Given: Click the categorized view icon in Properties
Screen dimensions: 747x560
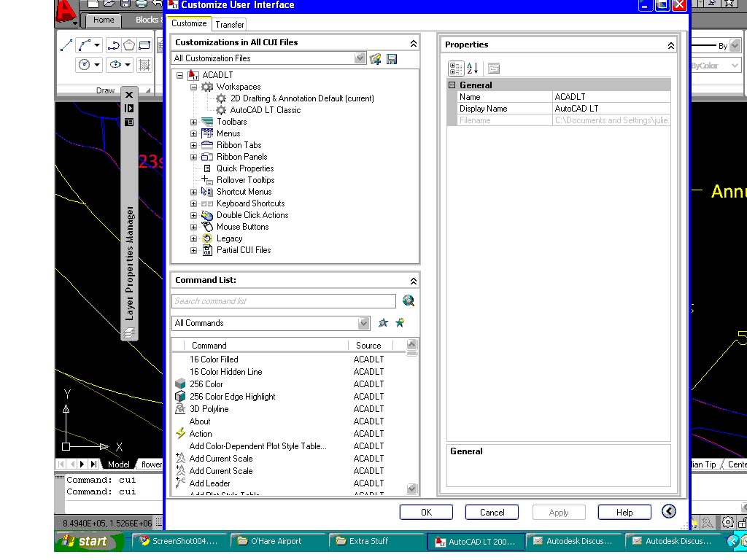Looking at the screenshot, I should coord(455,68).
